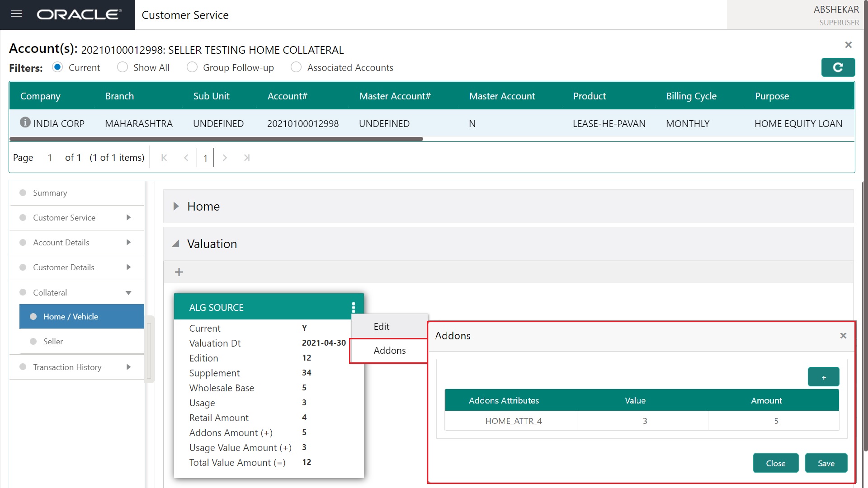Click the green refresh accounts icon

pyautogui.click(x=838, y=67)
